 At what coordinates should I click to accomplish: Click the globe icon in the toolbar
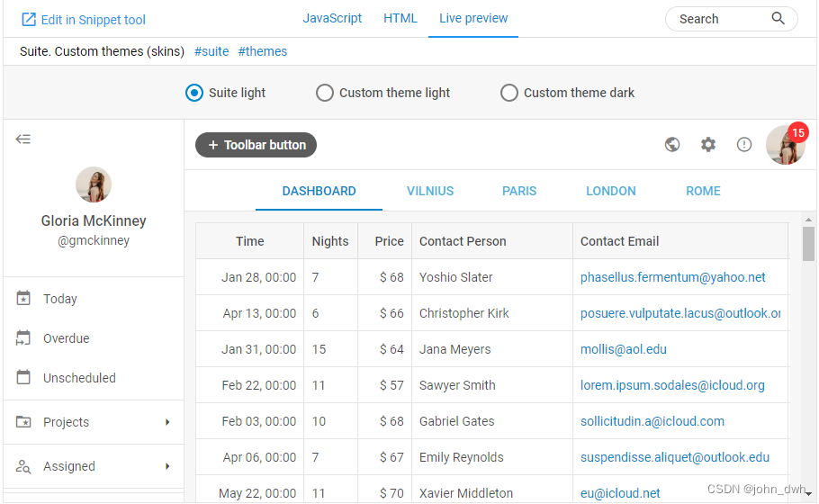click(x=672, y=144)
